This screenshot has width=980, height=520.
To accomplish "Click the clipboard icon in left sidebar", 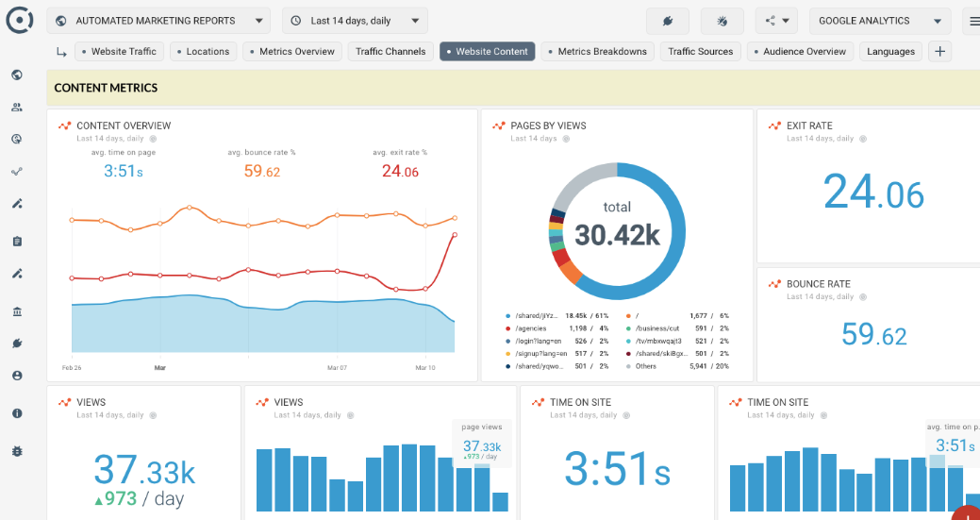I will tap(17, 242).
